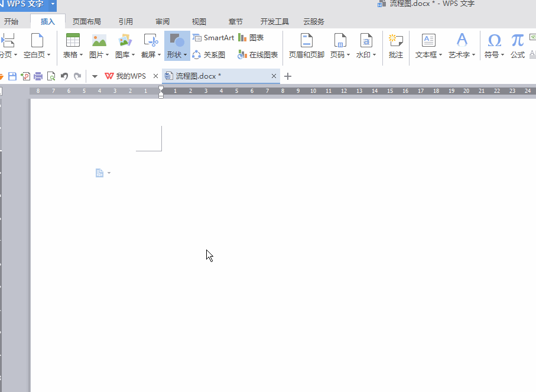Expand the table (表格) dropdown arrow
This screenshot has width=536, height=392.
(82, 55)
